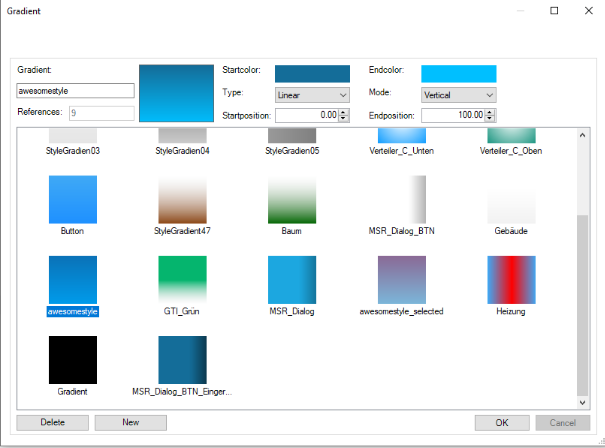Open the Startcolor color picker swatch
The height and width of the screenshot is (448, 605).
coord(312,74)
